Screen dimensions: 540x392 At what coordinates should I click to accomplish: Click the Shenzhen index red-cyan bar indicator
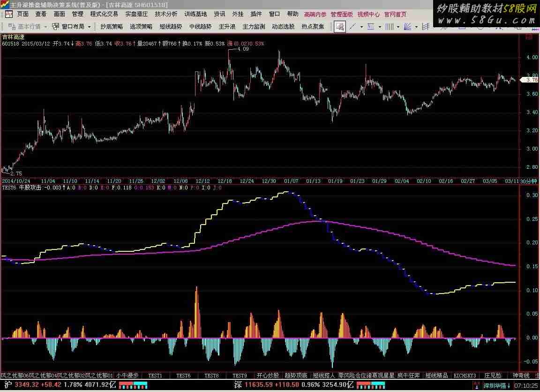tap(371, 385)
